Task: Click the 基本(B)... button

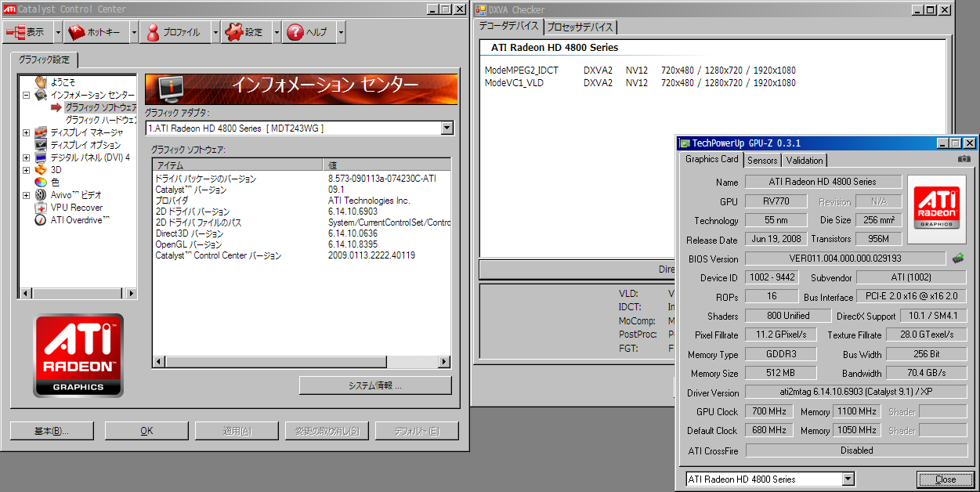Action: pyautogui.click(x=52, y=431)
